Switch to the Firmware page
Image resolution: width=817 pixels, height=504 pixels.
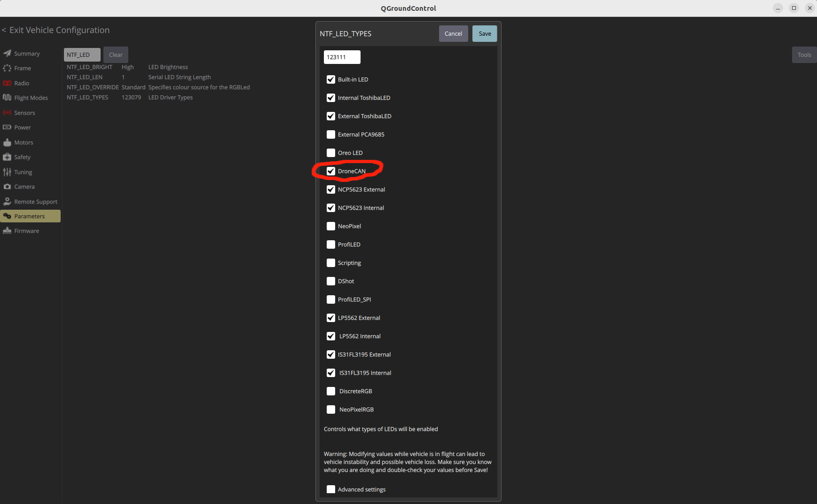click(26, 231)
